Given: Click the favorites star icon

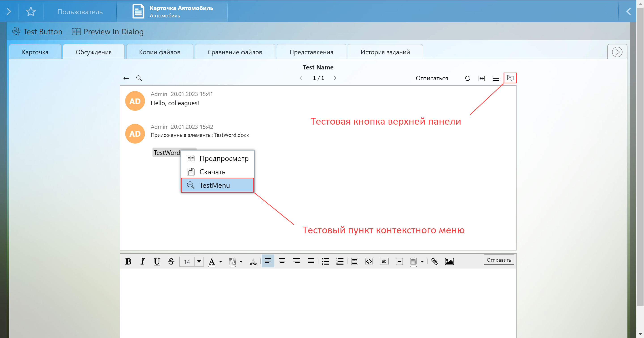Looking at the screenshot, I should [31, 11].
